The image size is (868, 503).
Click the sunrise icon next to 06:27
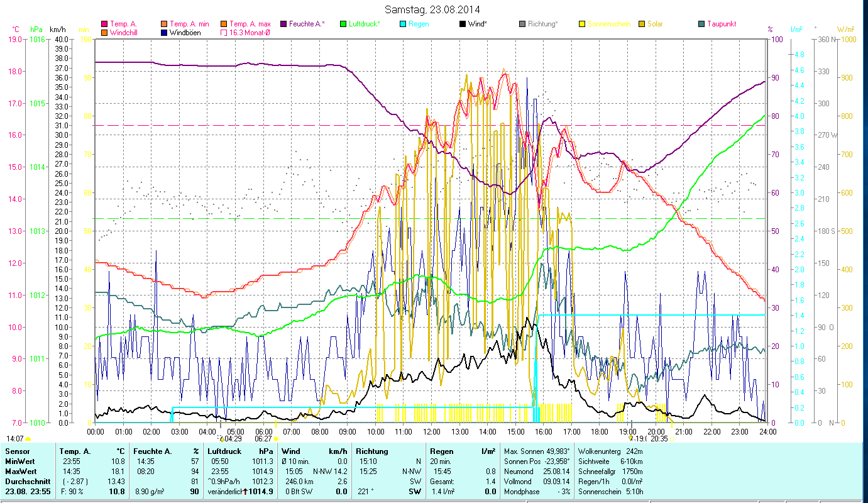coord(276,439)
